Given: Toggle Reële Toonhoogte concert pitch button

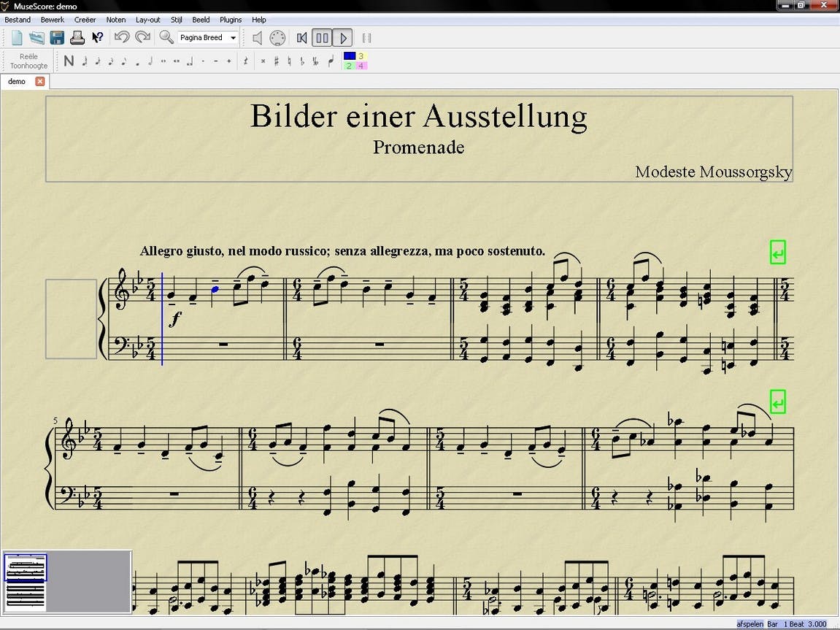Looking at the screenshot, I should pos(29,61).
